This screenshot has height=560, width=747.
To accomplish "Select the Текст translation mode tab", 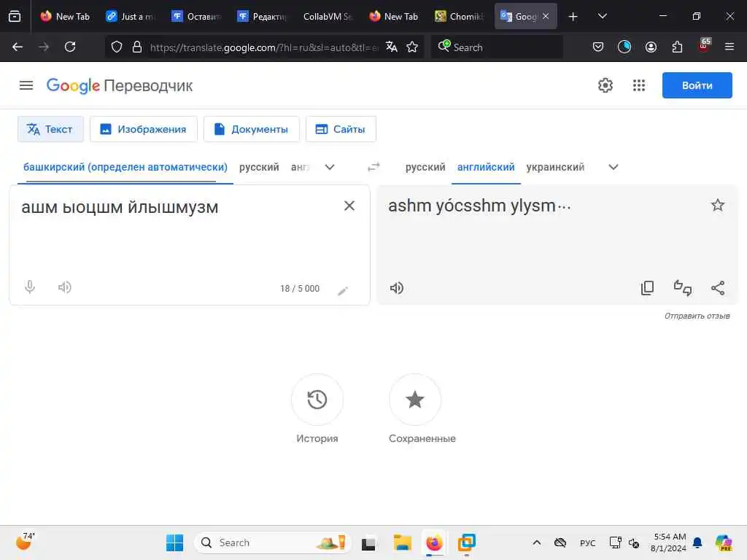I will pyautogui.click(x=50, y=129).
